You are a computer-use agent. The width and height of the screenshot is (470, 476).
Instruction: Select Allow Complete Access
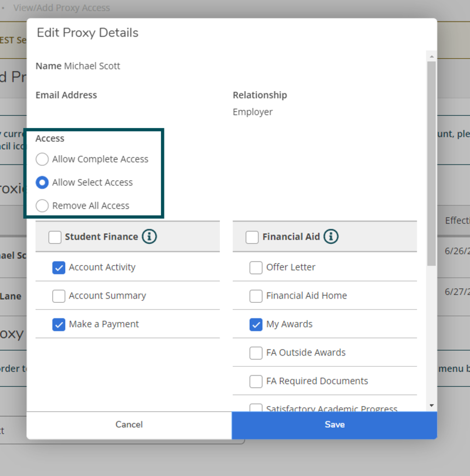pyautogui.click(x=42, y=159)
